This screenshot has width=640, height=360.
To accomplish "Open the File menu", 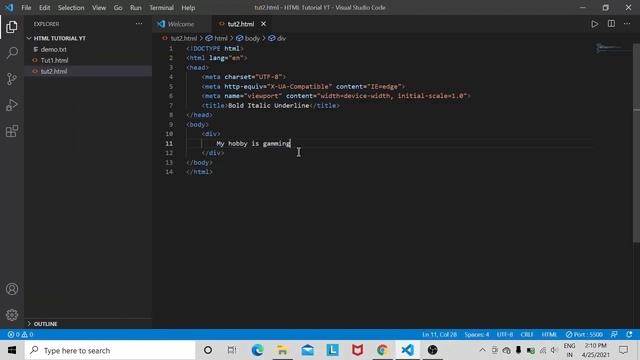I will 26,8.
